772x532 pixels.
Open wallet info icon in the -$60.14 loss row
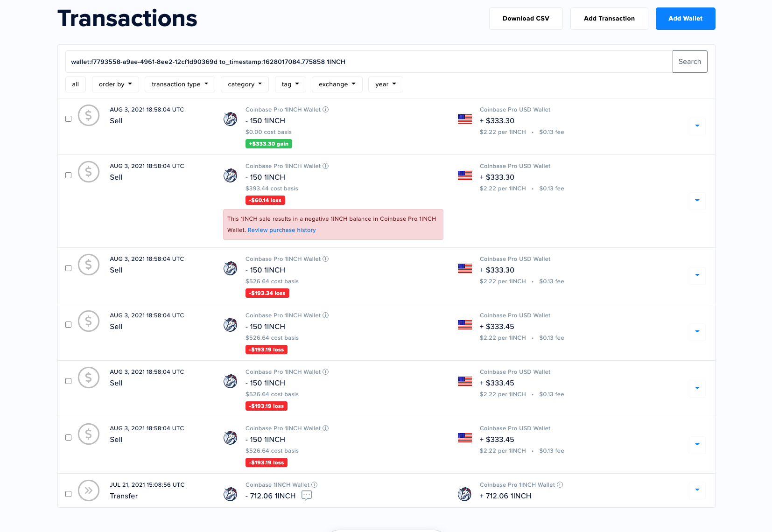pyautogui.click(x=326, y=166)
